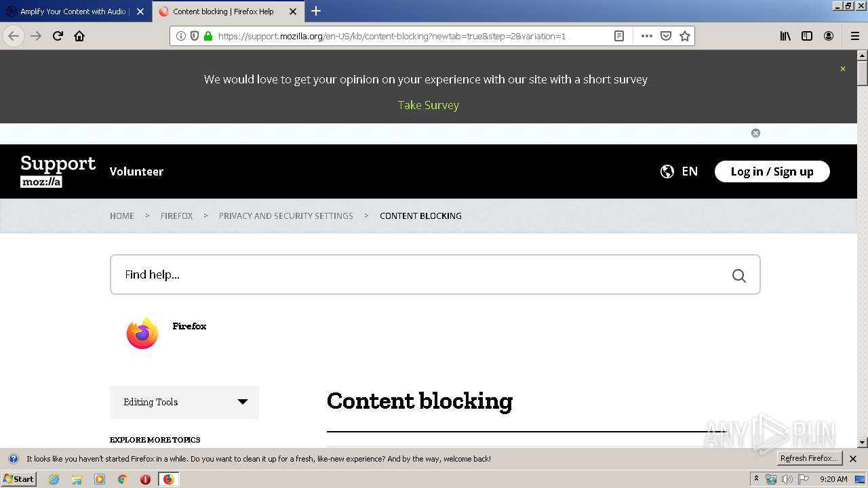868x488 pixels.
Task: Close the Refresh Firefox notification bar
Action: tap(853, 459)
